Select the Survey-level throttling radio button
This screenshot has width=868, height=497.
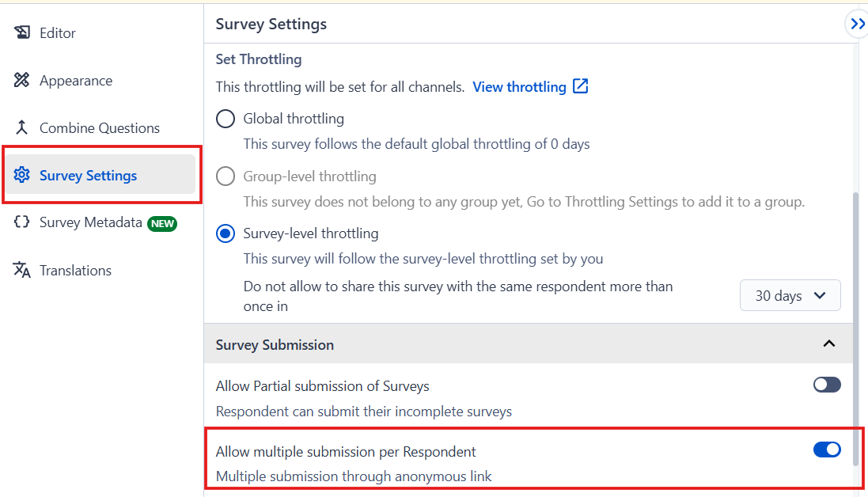pyautogui.click(x=226, y=233)
